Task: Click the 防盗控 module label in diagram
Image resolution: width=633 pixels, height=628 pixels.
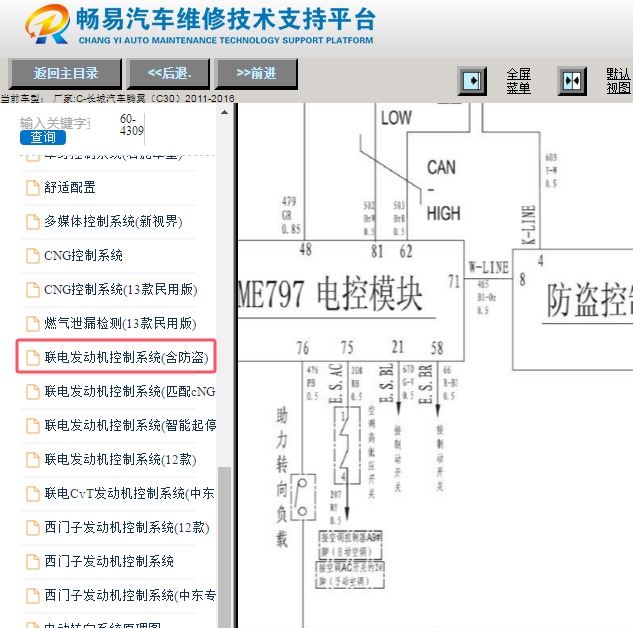Action: pos(589,299)
